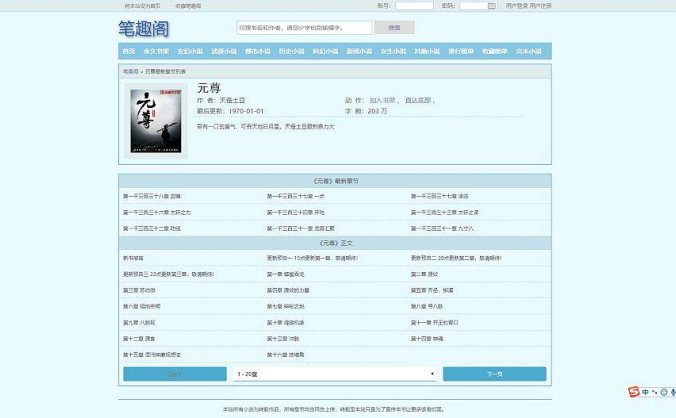Open the 玄幻小说 category tab
The image size is (676, 418).
pos(190,51)
